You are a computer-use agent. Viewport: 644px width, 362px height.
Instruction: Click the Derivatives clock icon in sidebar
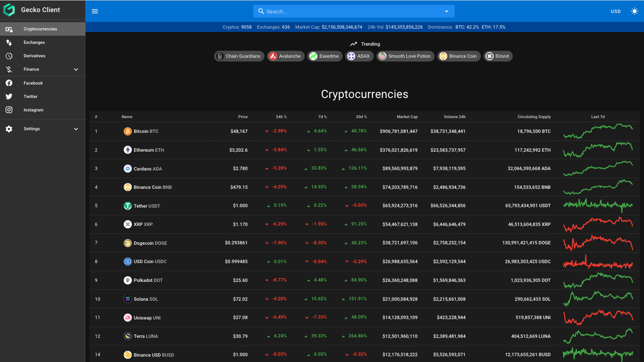(x=9, y=56)
